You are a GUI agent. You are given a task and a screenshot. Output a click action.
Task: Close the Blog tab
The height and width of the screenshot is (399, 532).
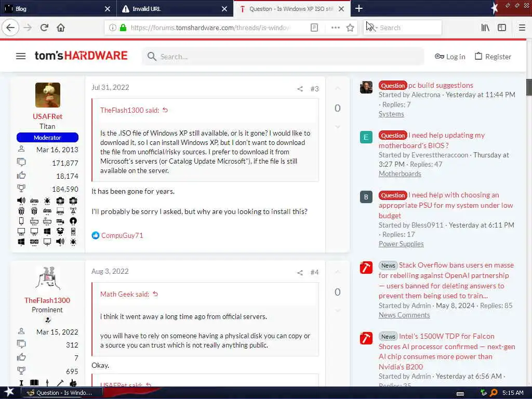(107, 9)
